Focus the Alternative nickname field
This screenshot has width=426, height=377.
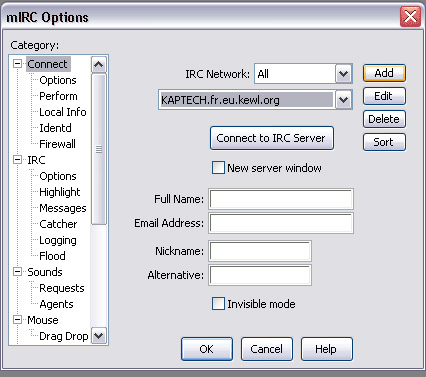[260, 275]
